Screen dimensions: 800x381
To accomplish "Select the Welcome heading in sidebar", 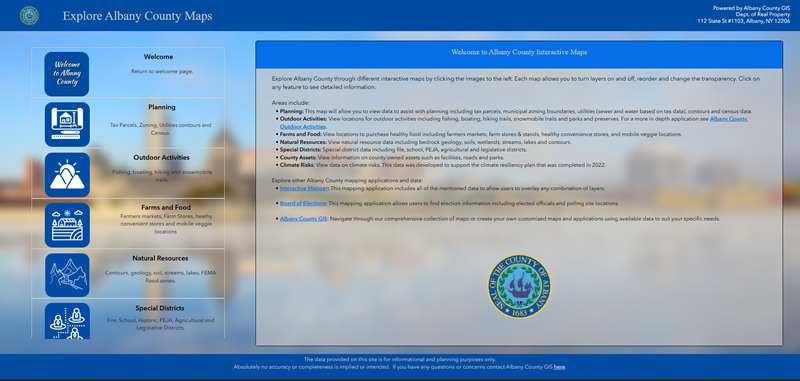I will pyautogui.click(x=158, y=57).
